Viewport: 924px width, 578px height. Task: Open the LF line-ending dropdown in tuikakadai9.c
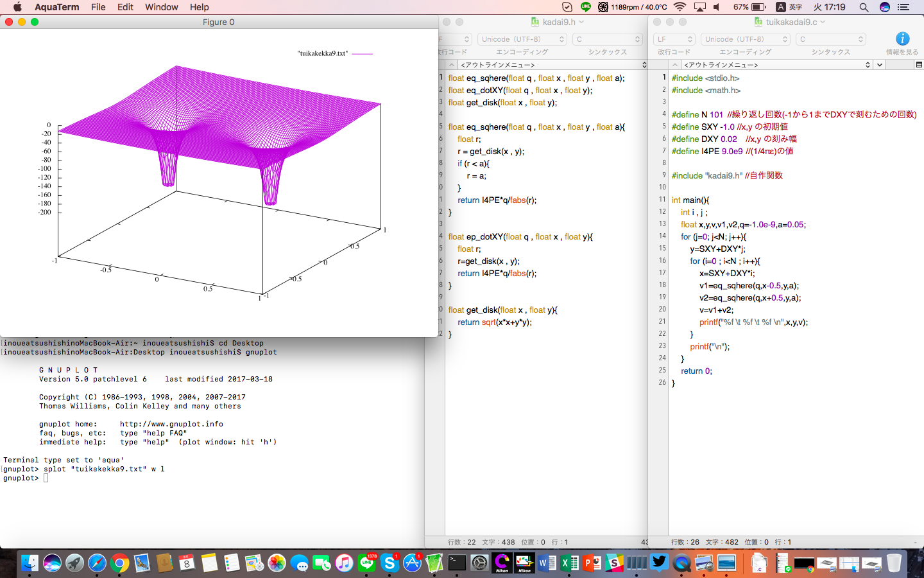pyautogui.click(x=674, y=39)
